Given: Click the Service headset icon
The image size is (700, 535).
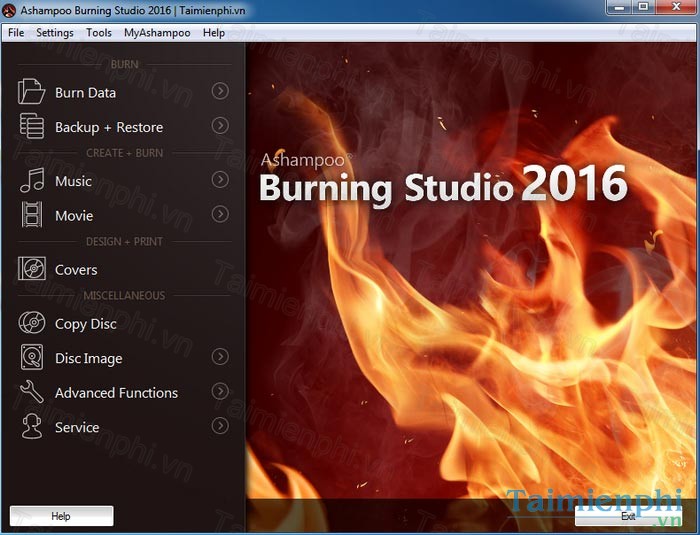Looking at the screenshot, I should tap(32, 427).
